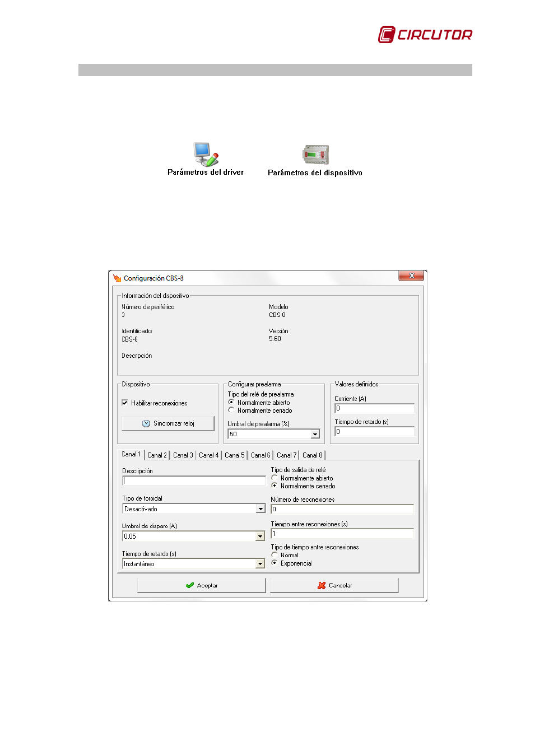Viewport: 535px width, 756px height.
Task: Select Normalmente abierto for relay output type
Action: [275, 478]
